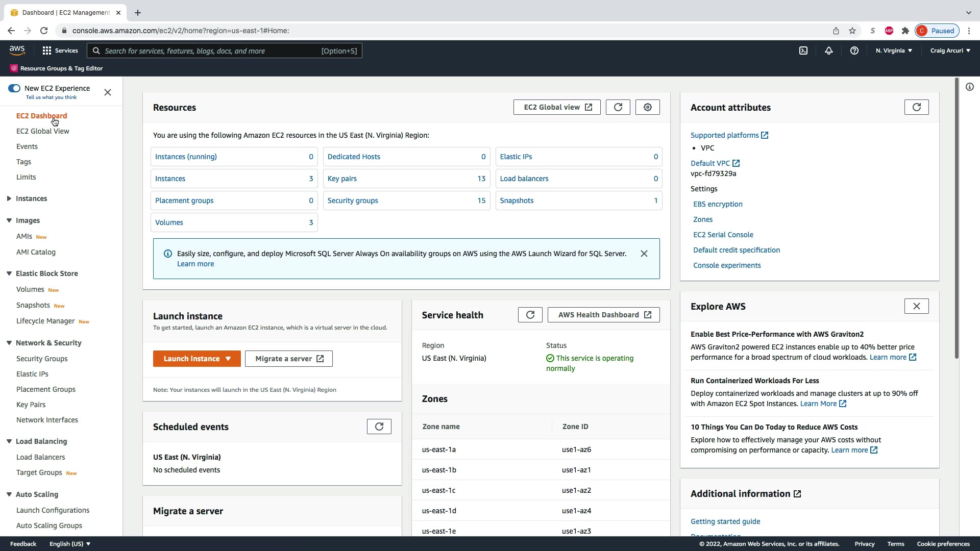Screen dimensions: 980x551
Task: Open the notifications bell
Action: (x=828, y=51)
